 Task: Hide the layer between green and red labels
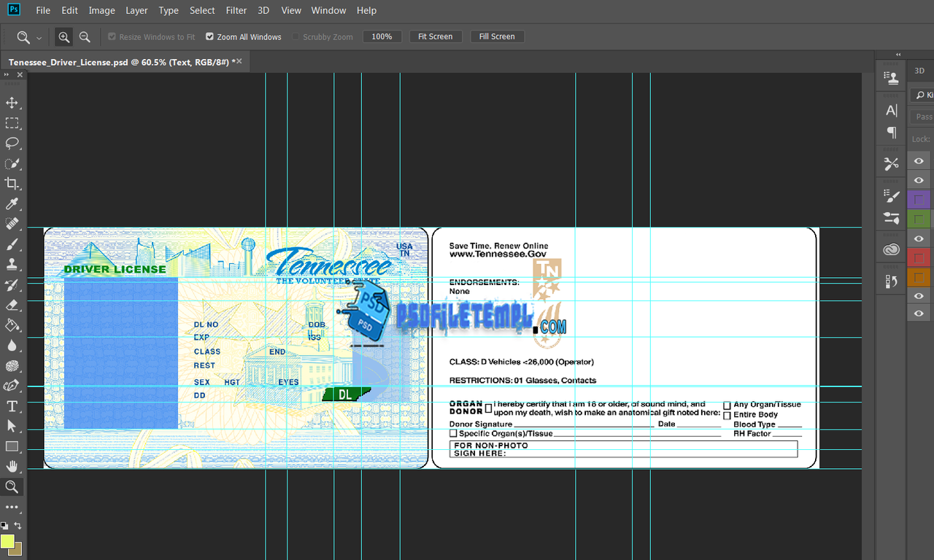919,238
